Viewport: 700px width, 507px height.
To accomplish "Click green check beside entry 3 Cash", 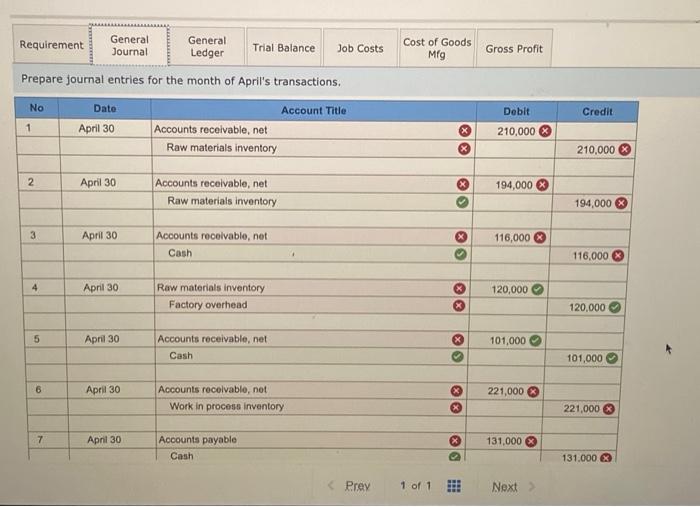I will pos(460,254).
